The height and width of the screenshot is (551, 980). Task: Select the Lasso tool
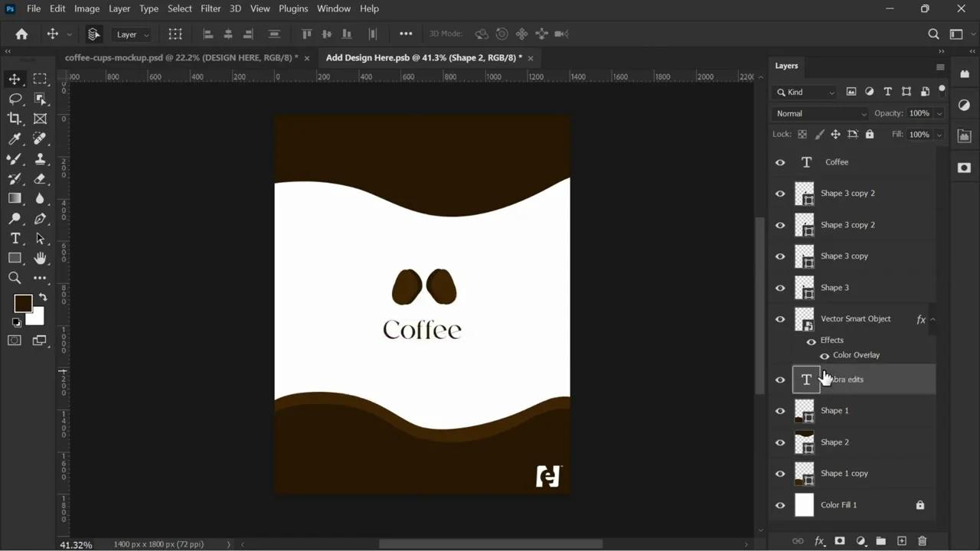coord(15,99)
